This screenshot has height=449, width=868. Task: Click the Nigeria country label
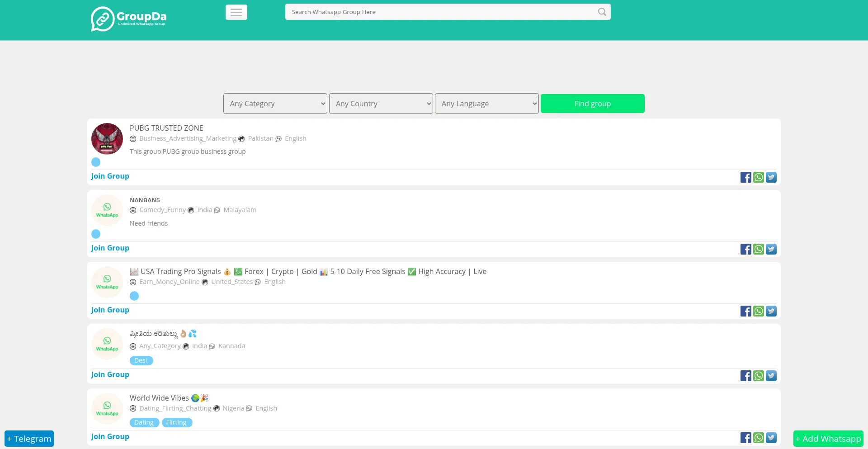click(233, 408)
